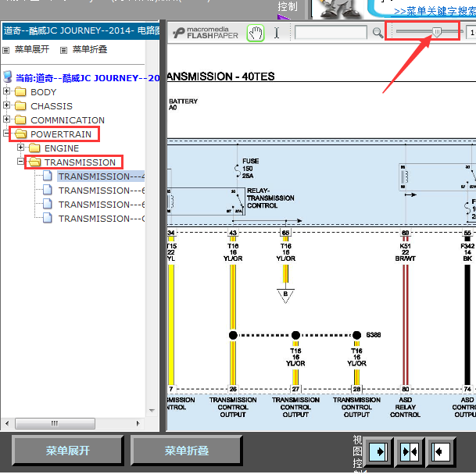Click the view control inward arrows button
Image resolution: width=476 pixels, height=474 pixels.
tap(410, 452)
